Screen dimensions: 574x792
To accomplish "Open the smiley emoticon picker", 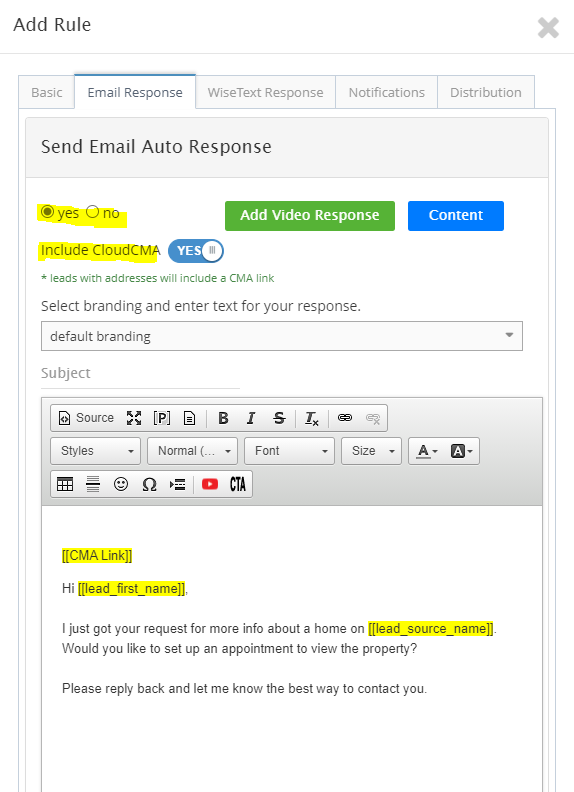I will pyautogui.click(x=121, y=484).
